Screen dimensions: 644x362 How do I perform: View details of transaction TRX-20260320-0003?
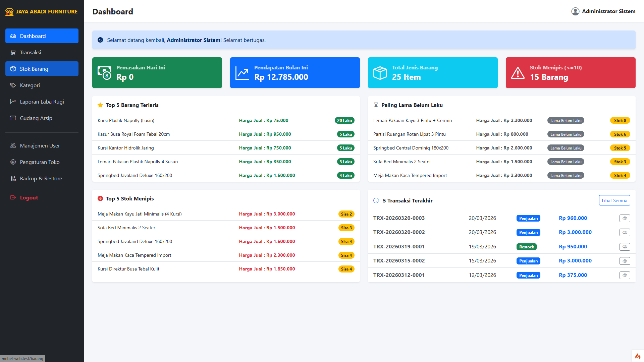click(625, 219)
